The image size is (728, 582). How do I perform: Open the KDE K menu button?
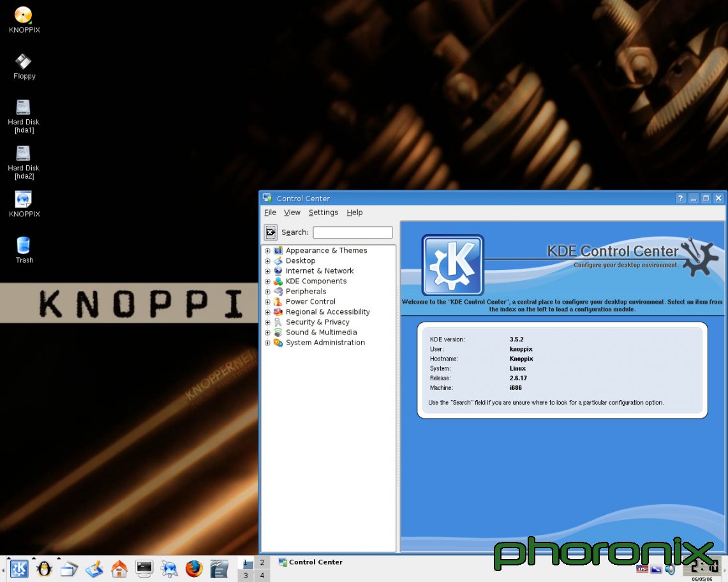19,568
